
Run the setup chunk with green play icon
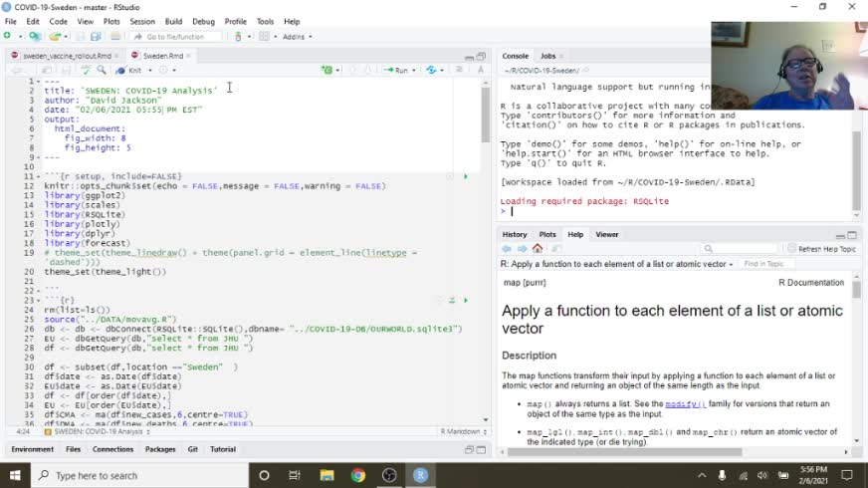point(465,176)
